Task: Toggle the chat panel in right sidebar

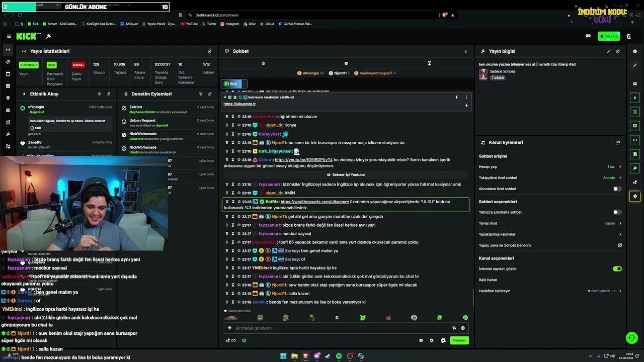Action: point(635,126)
